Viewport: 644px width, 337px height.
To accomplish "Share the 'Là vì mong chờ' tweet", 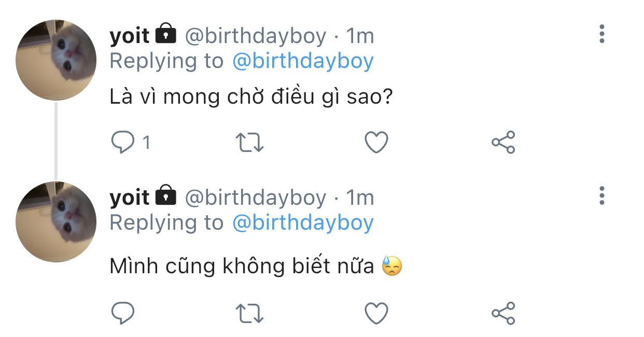I will pos(503,142).
